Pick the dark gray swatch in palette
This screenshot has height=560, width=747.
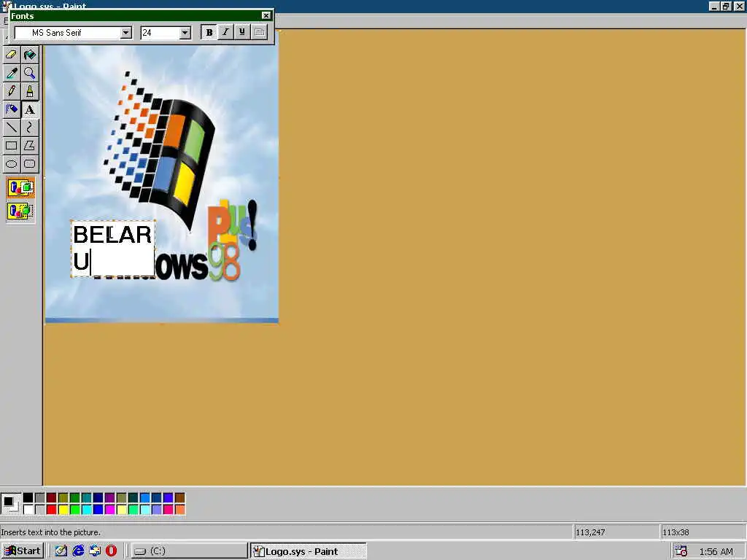40,498
